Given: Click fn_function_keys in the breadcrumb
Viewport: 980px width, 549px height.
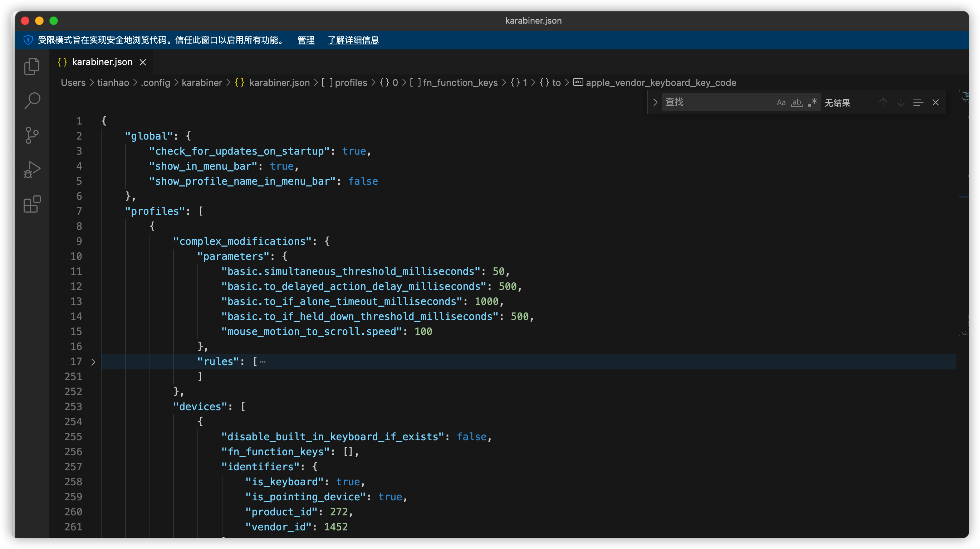Looking at the screenshot, I should point(460,83).
